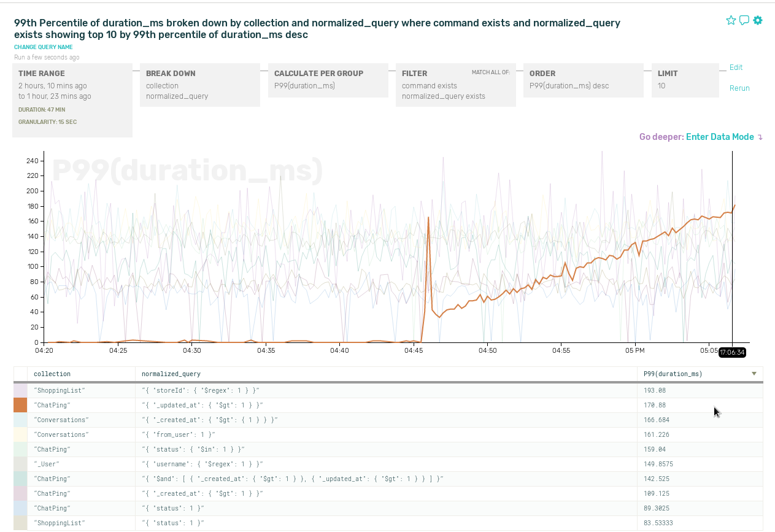Rerun the query
This screenshot has width=775, height=532.
point(739,88)
